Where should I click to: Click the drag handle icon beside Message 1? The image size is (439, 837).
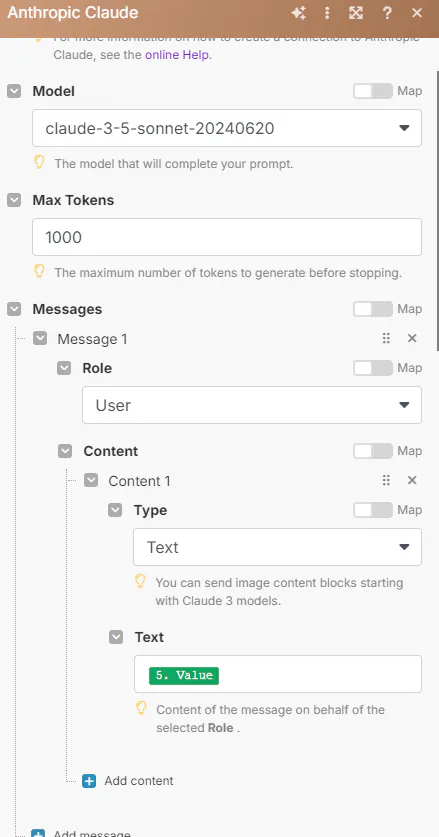pos(386,338)
